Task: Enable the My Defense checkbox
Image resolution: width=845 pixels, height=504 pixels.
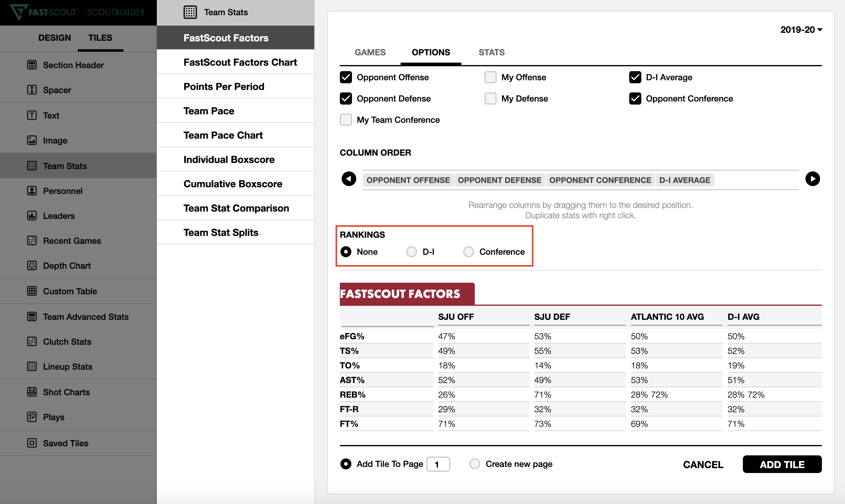Action: (x=490, y=99)
